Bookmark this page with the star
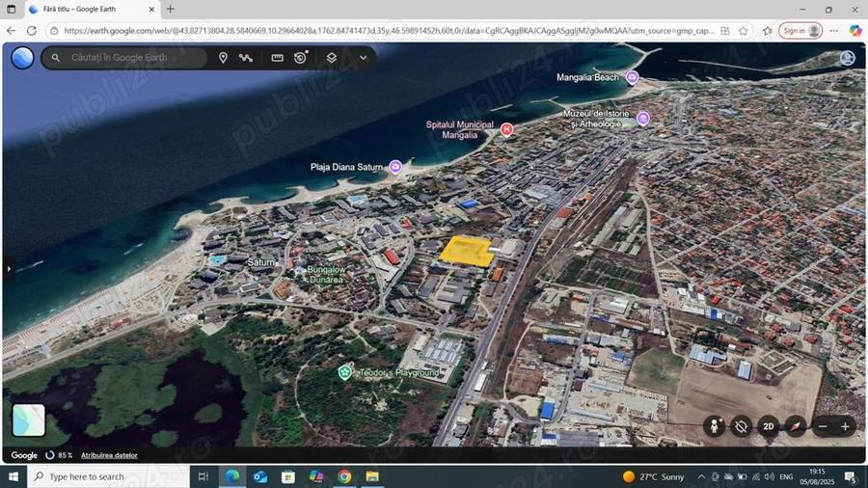Viewport: 868px width, 488px height. 744,31
